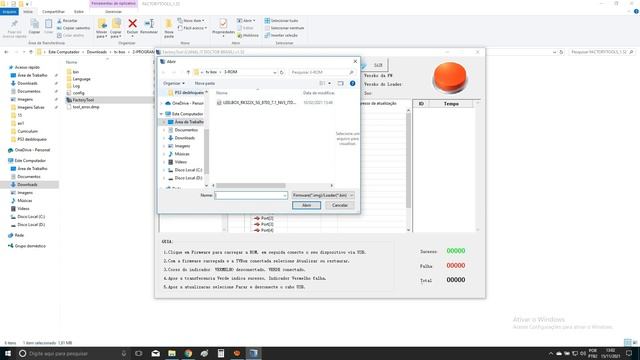640x360 pixels.
Task: Select Área de Trabalho under Acesso rápido
Action: click(x=32, y=76)
